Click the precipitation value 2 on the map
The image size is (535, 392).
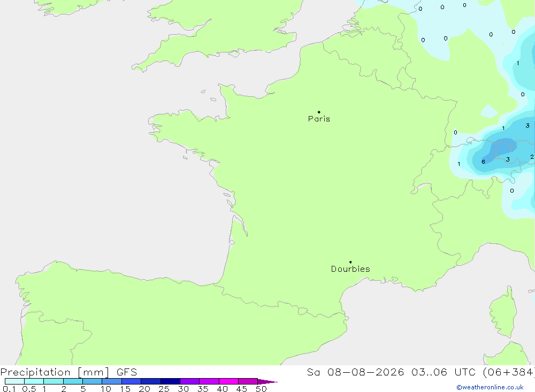pos(532,157)
